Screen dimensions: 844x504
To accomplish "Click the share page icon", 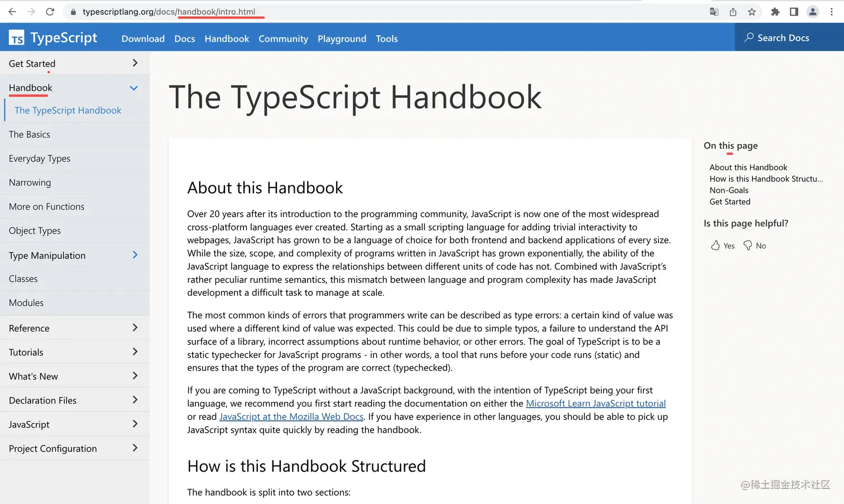I will (733, 12).
